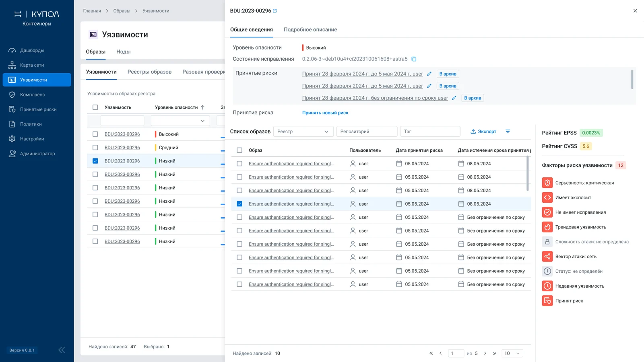Open the Реестры образов tab

[x=149, y=72]
